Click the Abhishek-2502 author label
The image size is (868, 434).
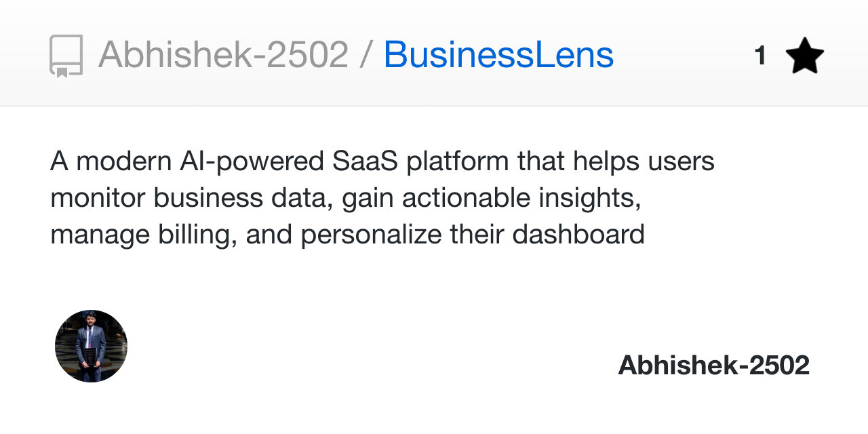pyautogui.click(x=714, y=364)
